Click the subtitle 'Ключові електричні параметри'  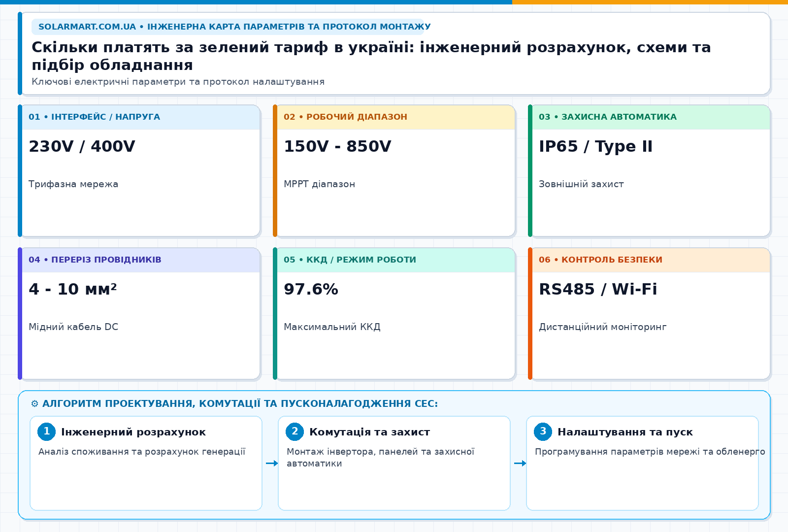coord(178,82)
